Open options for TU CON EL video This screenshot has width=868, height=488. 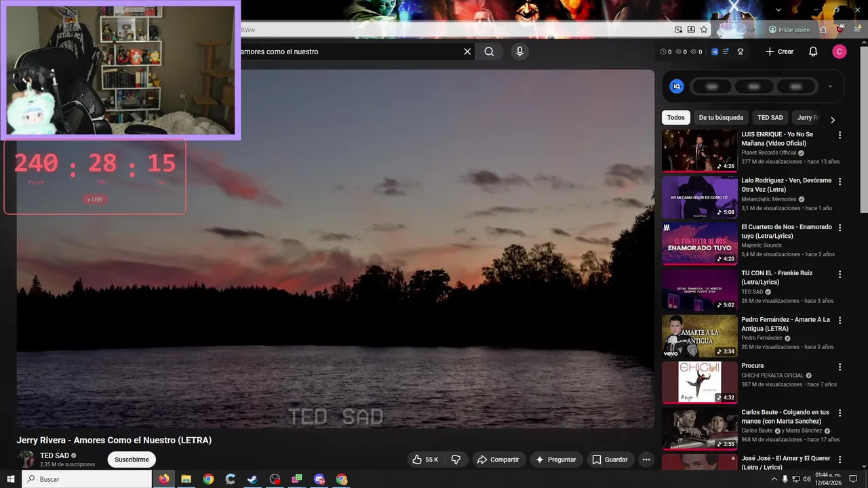(840, 274)
